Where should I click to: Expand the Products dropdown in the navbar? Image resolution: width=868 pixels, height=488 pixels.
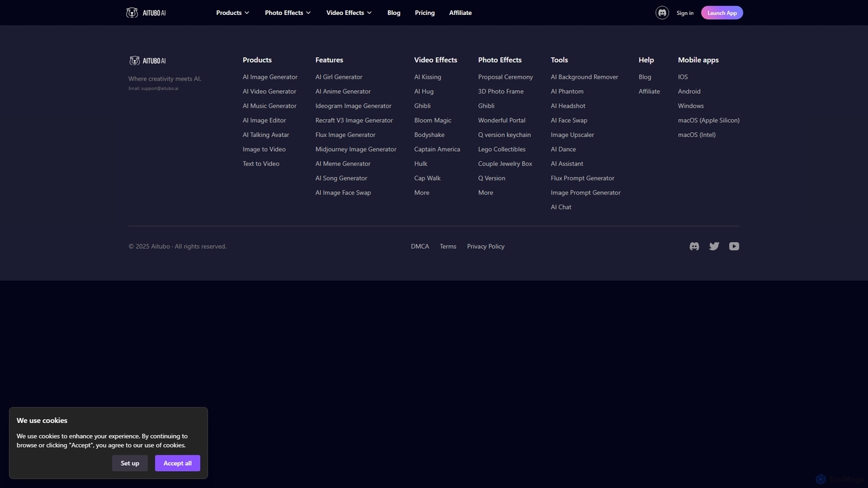click(x=233, y=13)
